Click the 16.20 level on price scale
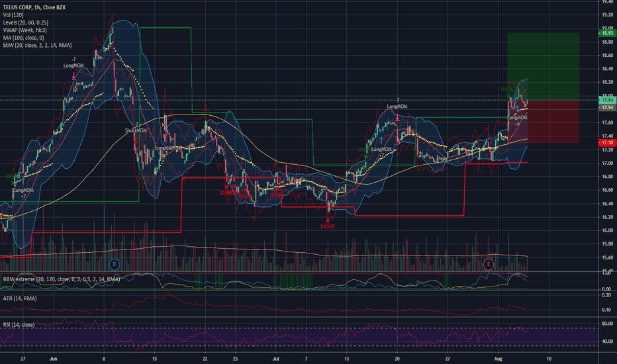The image size is (617, 364). tap(607, 217)
